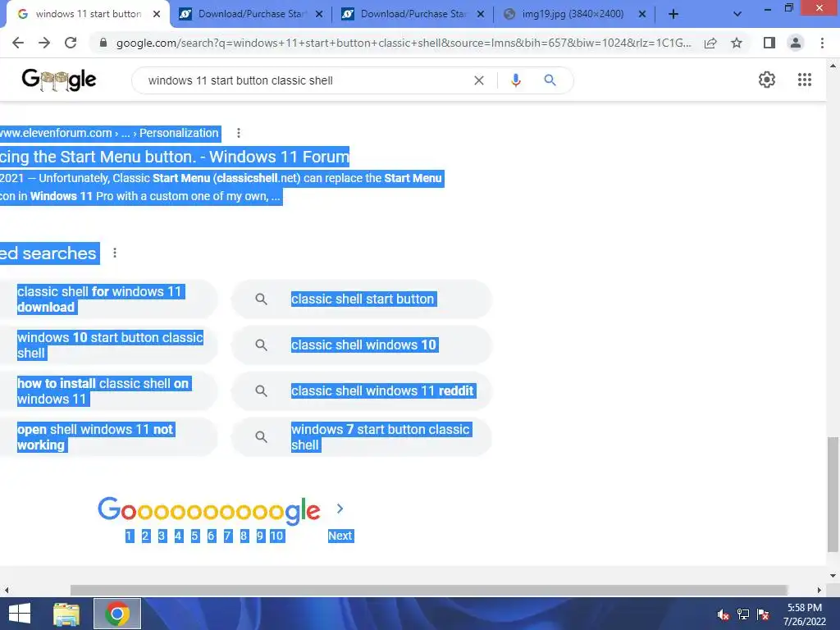Image resolution: width=840 pixels, height=630 pixels.
Task: Bookmark this page with the star icon
Action: 737,43
